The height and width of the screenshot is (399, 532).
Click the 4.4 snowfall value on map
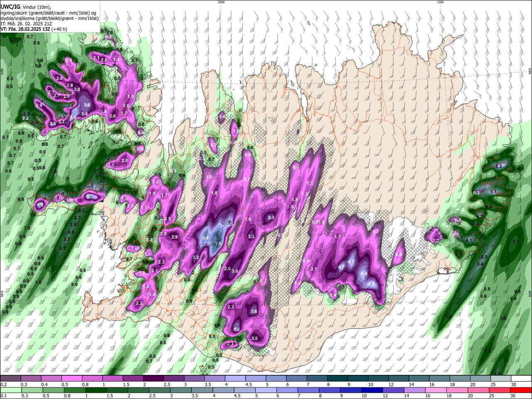364,273
